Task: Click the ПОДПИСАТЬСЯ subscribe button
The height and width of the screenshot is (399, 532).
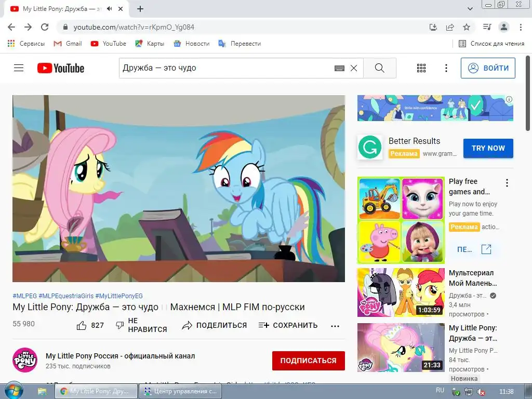Action: [309, 361]
